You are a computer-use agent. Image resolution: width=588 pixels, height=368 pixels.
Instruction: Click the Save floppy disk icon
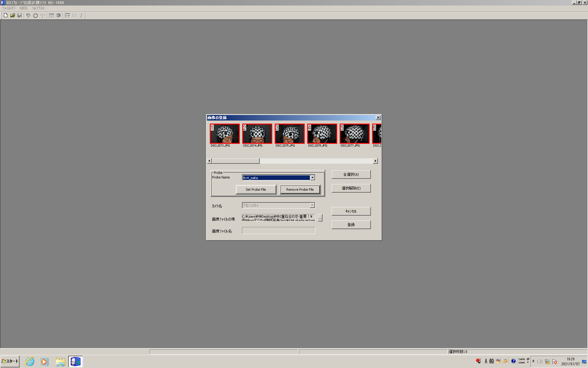[x=20, y=15]
